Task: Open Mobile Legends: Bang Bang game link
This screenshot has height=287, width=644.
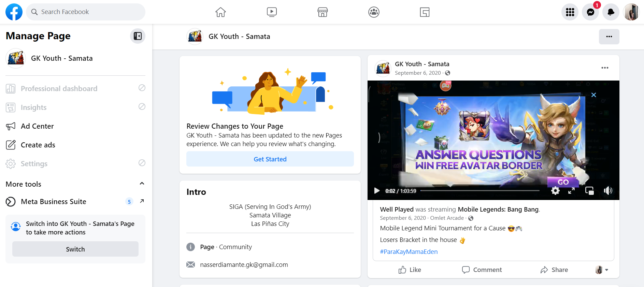Action: click(498, 209)
